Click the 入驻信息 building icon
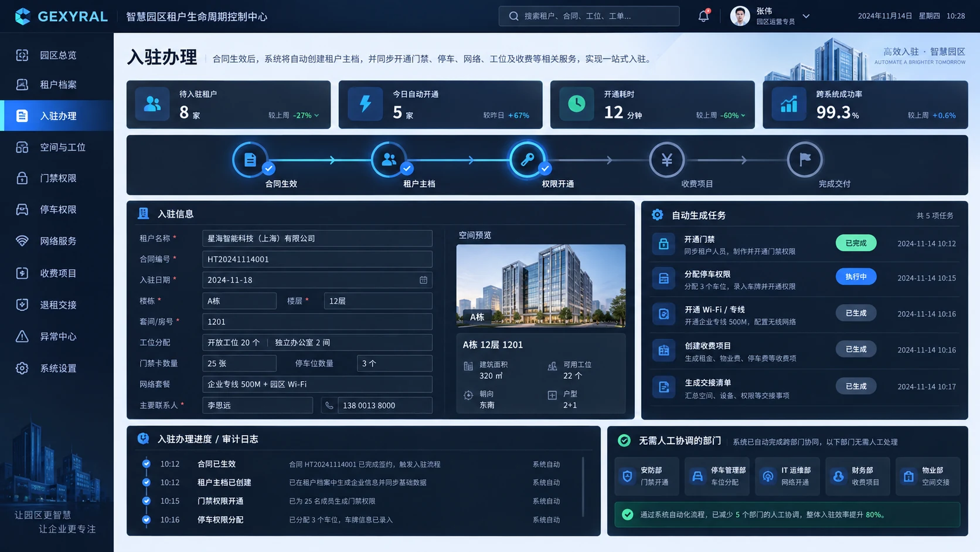The image size is (980, 552). [143, 214]
